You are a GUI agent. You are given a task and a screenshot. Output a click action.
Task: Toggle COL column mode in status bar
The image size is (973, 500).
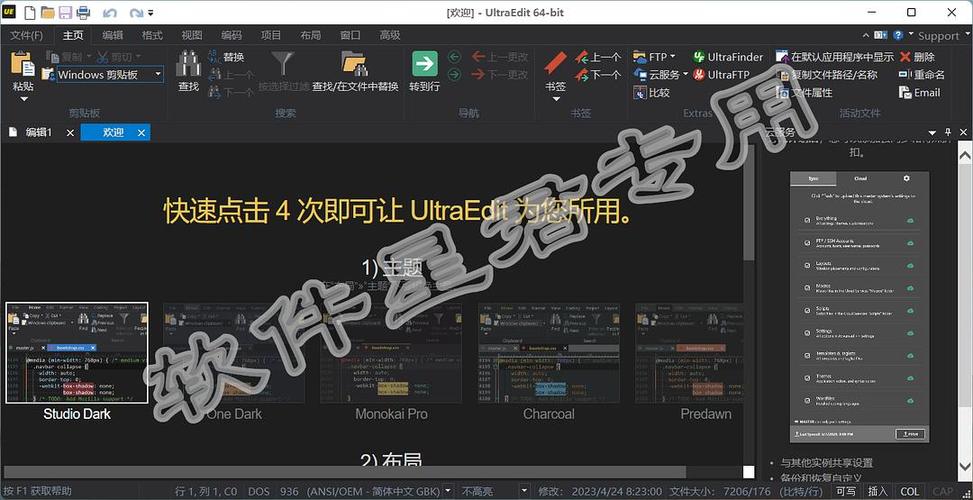point(910,491)
